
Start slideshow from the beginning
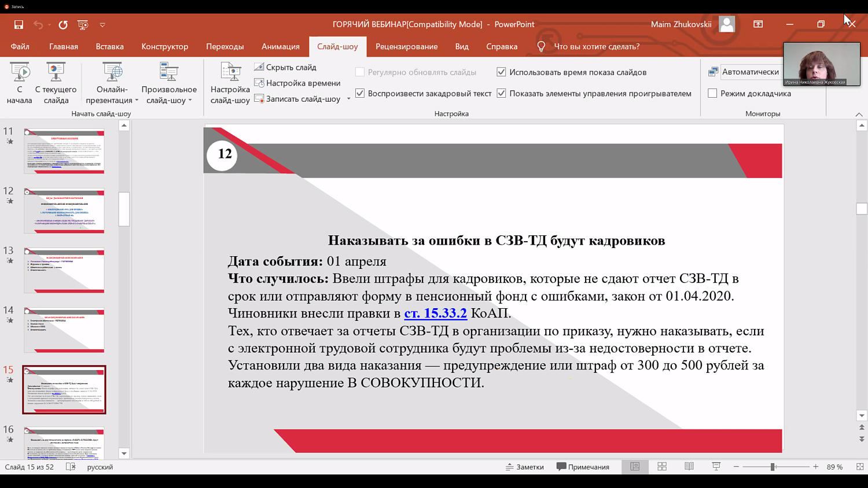click(20, 83)
